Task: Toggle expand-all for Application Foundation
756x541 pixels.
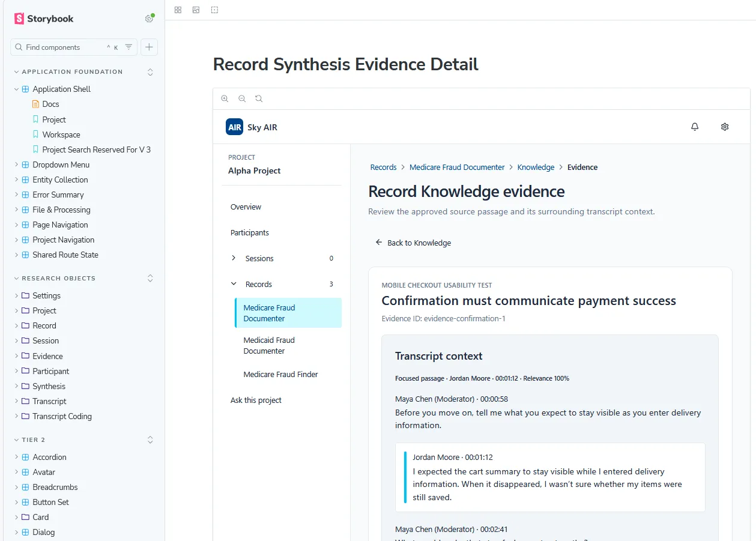Action: 150,72
